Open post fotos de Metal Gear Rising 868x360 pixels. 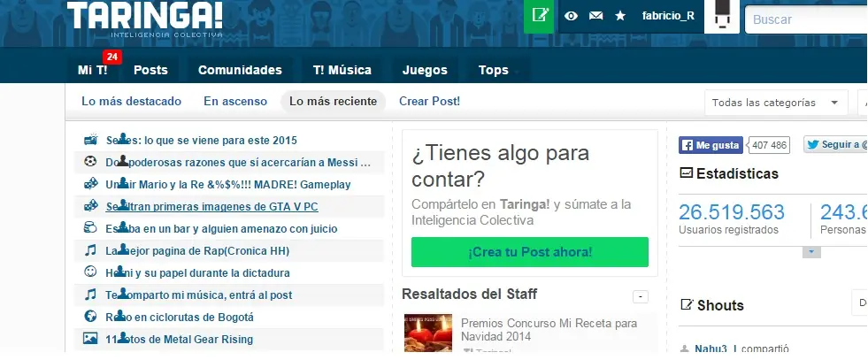pyautogui.click(x=180, y=340)
